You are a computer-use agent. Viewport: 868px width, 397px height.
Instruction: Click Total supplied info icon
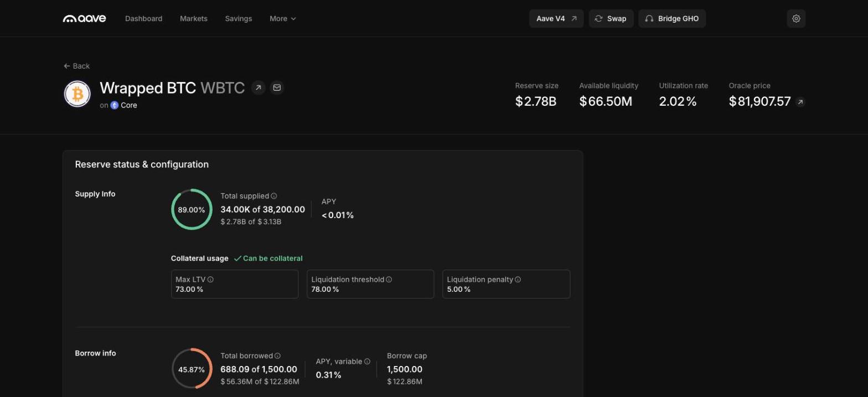coord(274,196)
